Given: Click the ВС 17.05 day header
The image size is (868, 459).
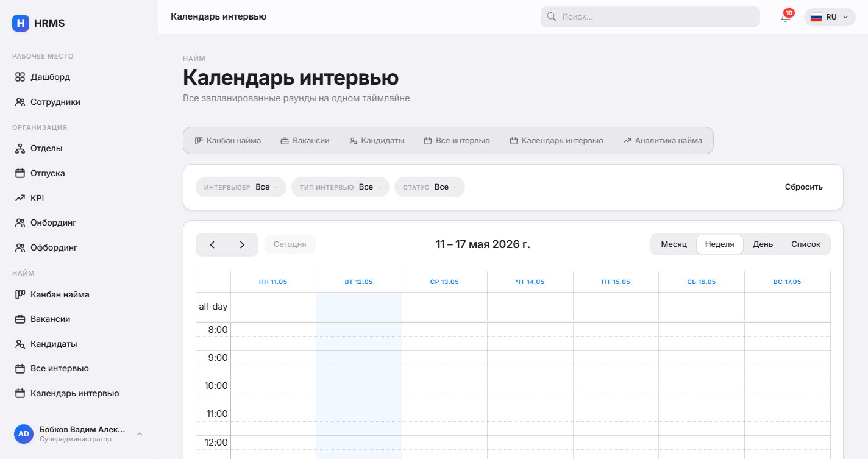Looking at the screenshot, I should [787, 282].
